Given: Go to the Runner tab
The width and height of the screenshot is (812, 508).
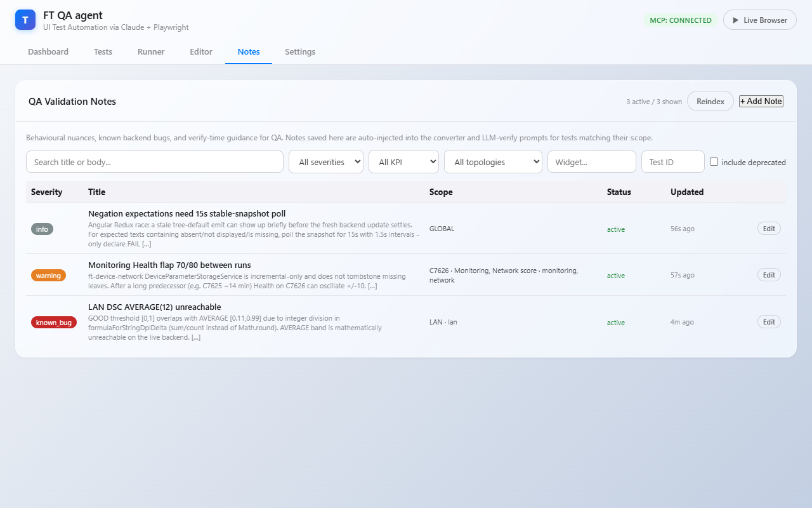Looking at the screenshot, I should pyautogui.click(x=151, y=52).
